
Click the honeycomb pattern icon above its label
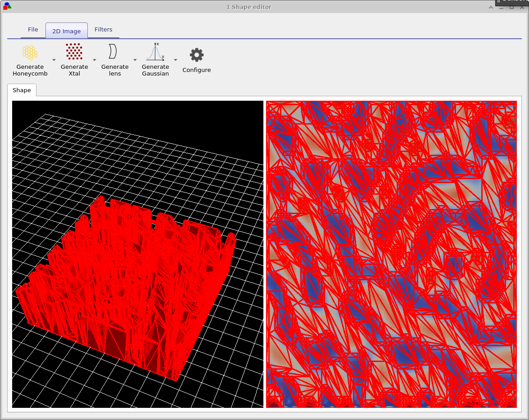click(x=30, y=51)
